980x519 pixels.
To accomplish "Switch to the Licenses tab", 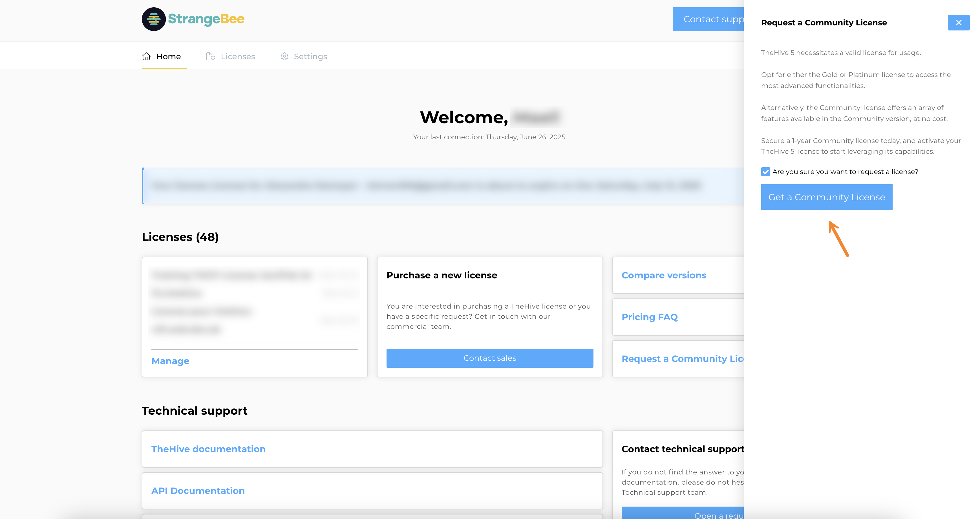I will pos(231,57).
